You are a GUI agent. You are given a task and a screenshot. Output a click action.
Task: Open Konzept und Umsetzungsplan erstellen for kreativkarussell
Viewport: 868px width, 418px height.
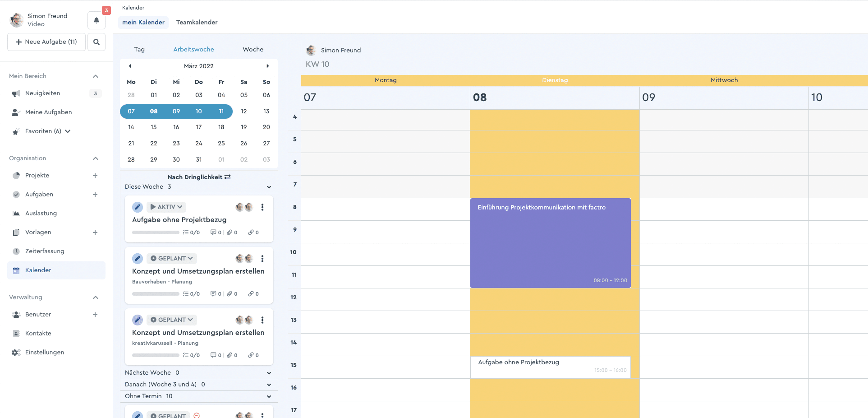coord(198,333)
